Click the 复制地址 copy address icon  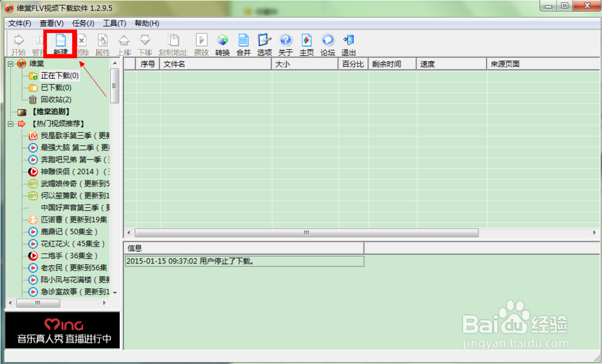pos(173,45)
